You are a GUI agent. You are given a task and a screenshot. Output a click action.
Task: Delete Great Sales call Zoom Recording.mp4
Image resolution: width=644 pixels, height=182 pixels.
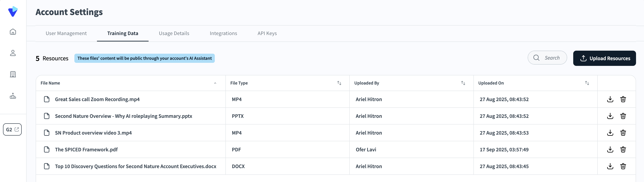click(623, 99)
